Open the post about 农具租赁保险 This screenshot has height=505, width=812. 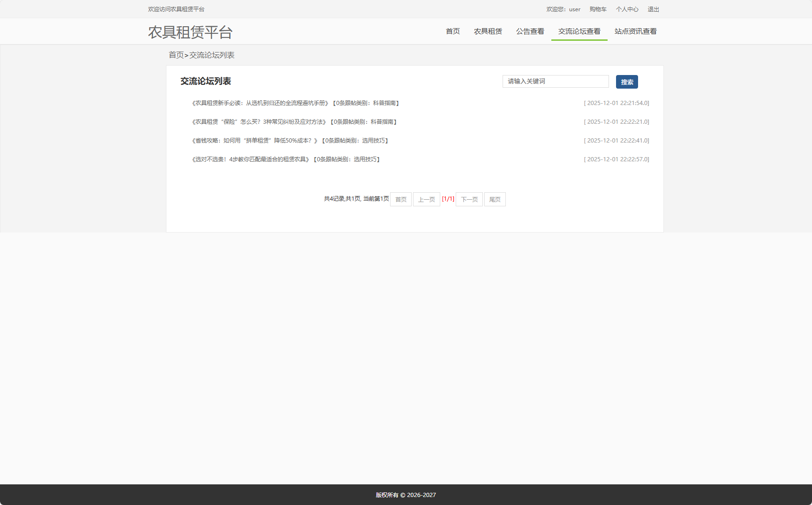pos(293,121)
